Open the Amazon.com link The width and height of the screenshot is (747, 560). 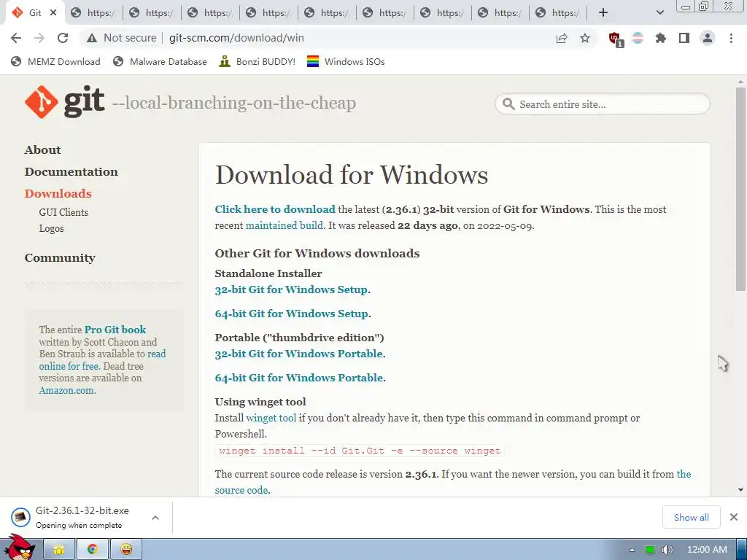pos(66,391)
